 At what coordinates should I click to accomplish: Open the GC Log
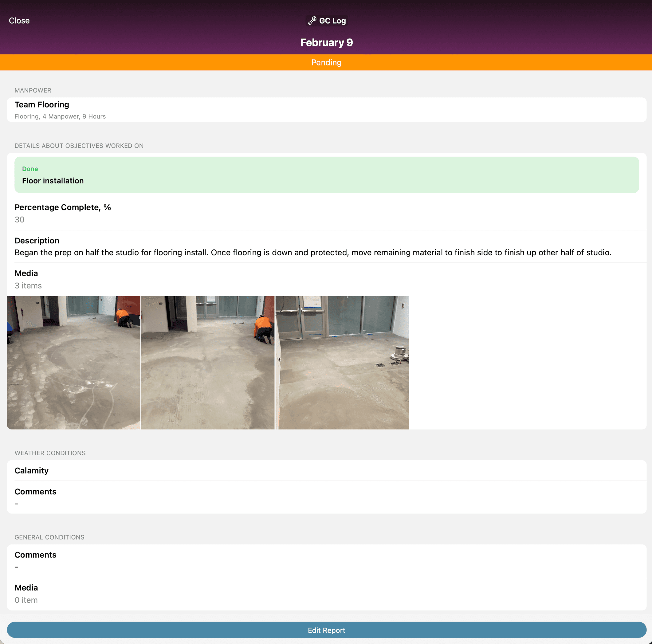click(x=326, y=21)
